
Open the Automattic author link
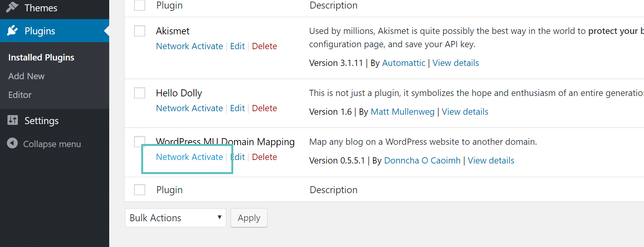(404, 63)
